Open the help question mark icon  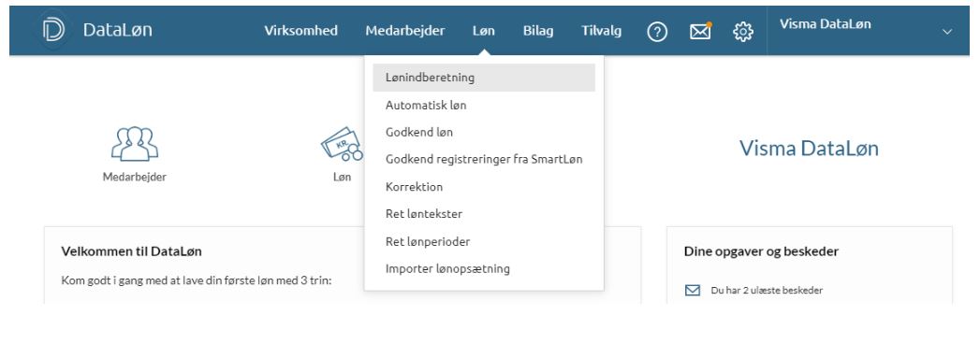click(657, 31)
